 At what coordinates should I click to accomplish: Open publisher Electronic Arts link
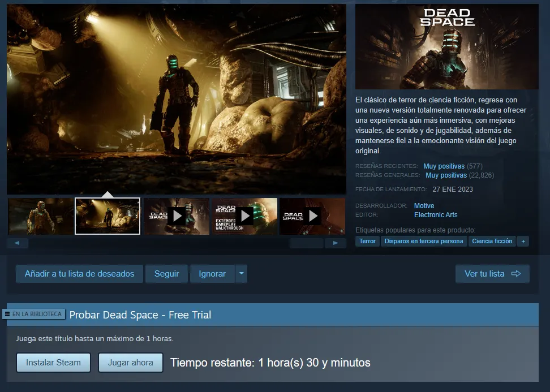[x=436, y=215]
